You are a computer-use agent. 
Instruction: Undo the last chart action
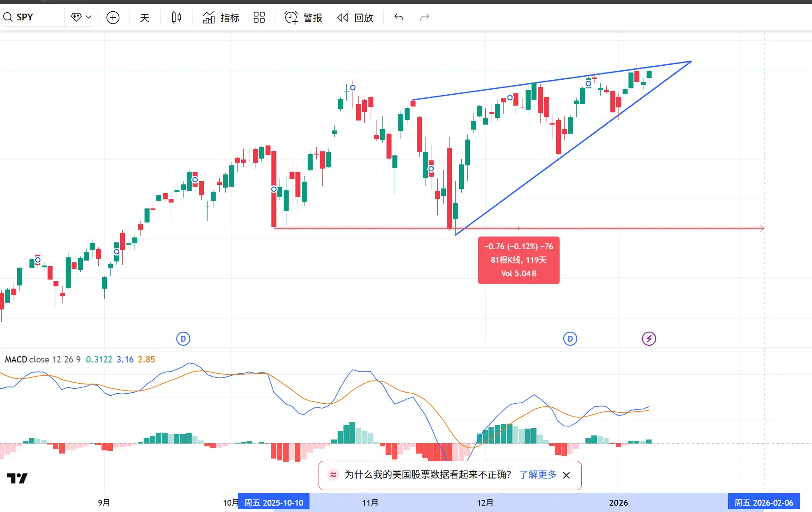point(399,17)
